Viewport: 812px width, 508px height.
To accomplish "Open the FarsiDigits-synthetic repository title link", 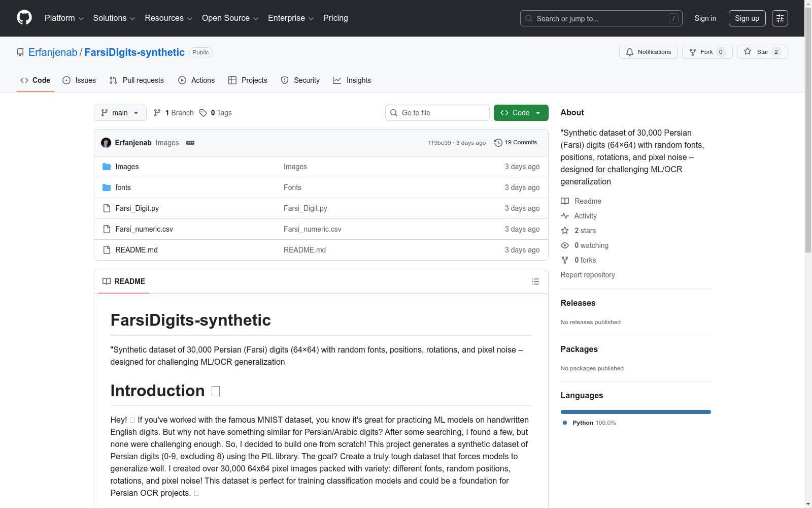I will (x=134, y=52).
